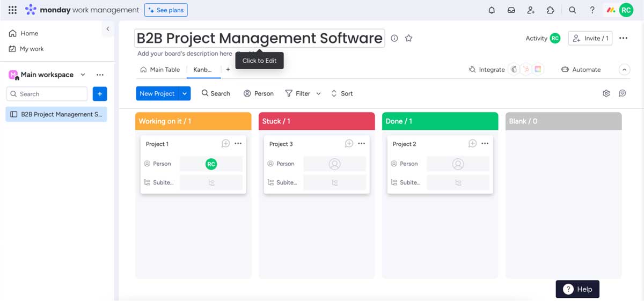Open subitems cell on Project 1 card
Image resolution: width=644 pixels, height=301 pixels.
tap(211, 182)
